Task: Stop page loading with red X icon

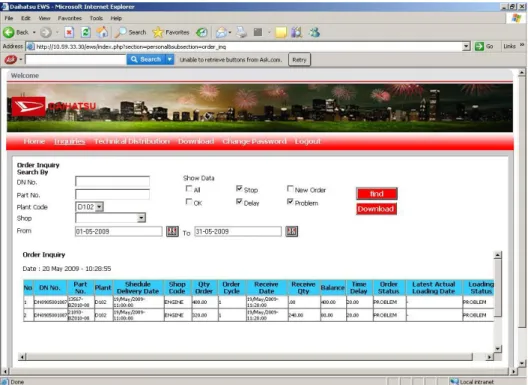Action: 69,32
